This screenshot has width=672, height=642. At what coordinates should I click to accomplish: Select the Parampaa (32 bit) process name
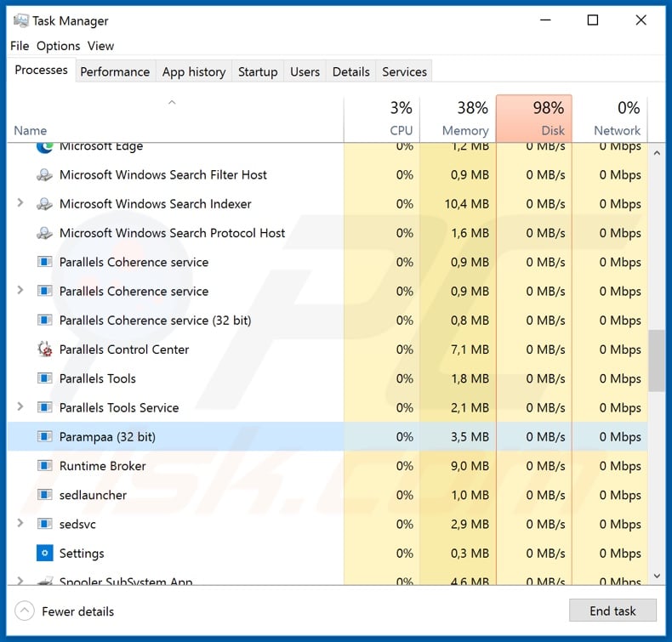[107, 437]
